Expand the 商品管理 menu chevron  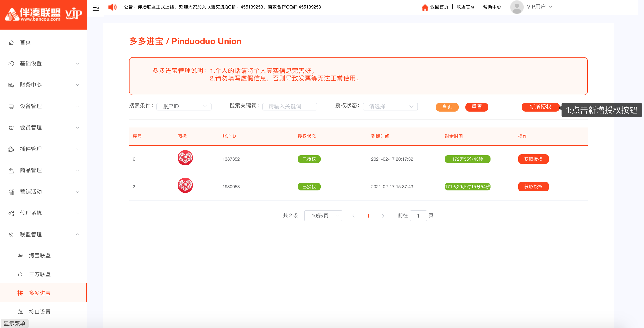click(78, 170)
